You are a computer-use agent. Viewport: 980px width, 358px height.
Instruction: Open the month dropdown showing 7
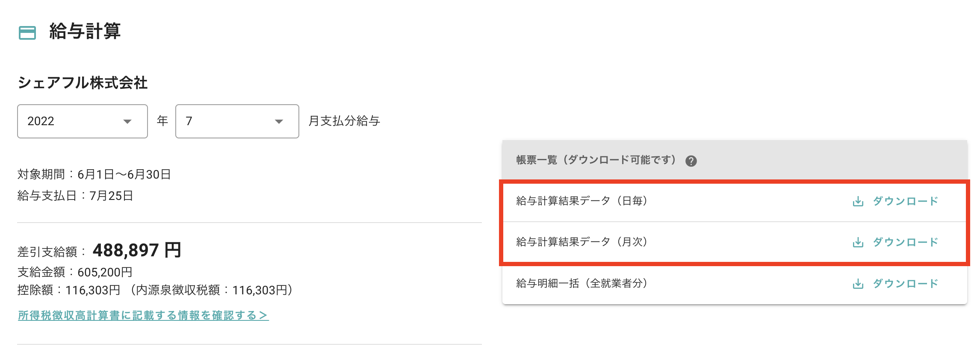tap(237, 121)
